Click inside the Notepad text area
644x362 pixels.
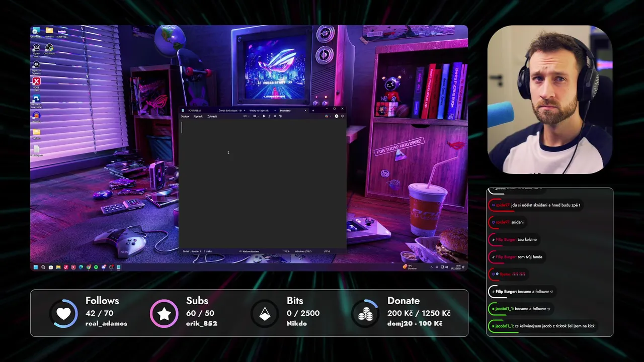263,184
